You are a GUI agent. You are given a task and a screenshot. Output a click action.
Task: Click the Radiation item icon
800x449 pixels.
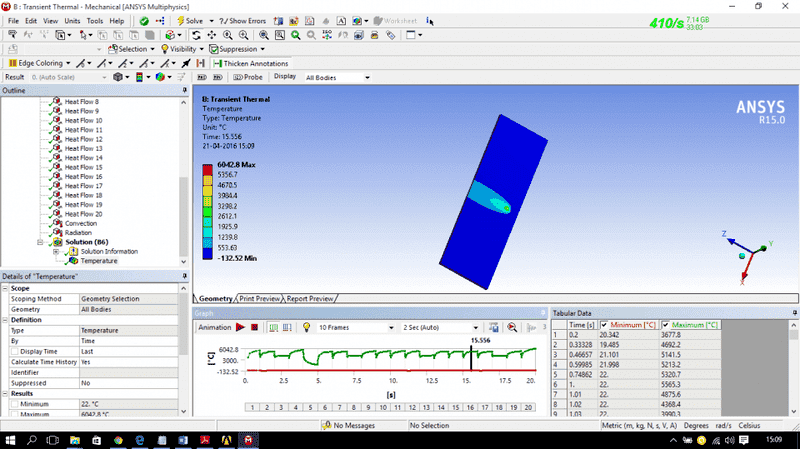(57, 232)
